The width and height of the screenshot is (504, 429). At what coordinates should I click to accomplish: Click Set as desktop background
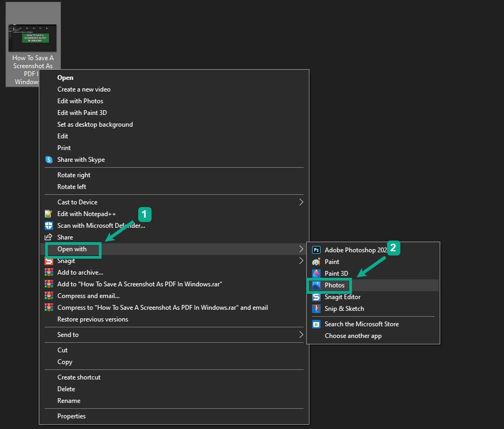coord(95,124)
